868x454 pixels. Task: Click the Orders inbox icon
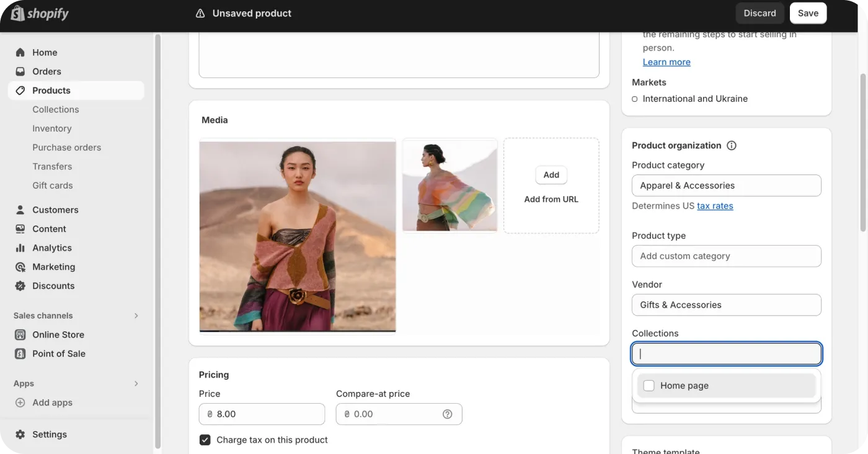tap(20, 71)
